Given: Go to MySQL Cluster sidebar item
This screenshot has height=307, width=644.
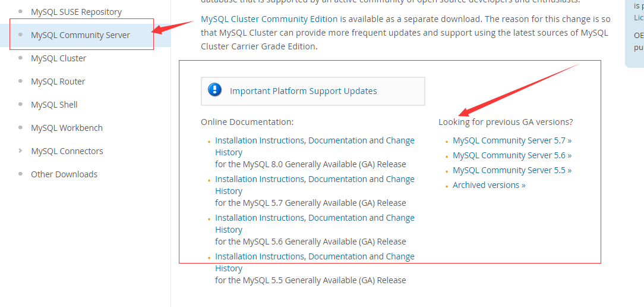Looking at the screenshot, I should pos(58,58).
